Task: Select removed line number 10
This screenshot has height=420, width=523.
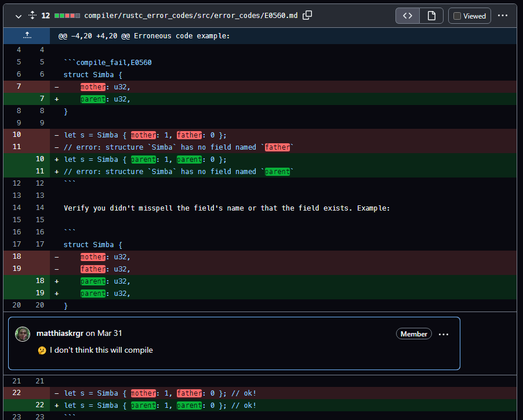Action: click(x=17, y=135)
